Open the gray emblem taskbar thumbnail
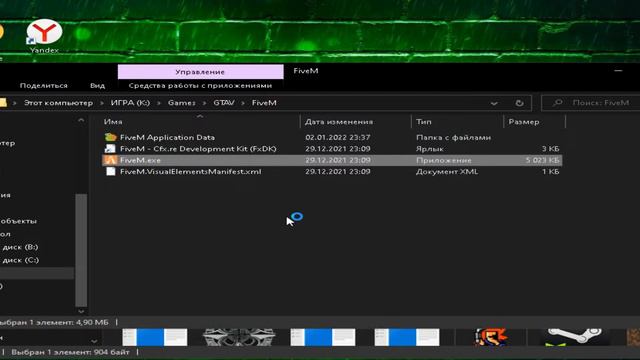This screenshot has height=360, width=640. tap(239, 337)
